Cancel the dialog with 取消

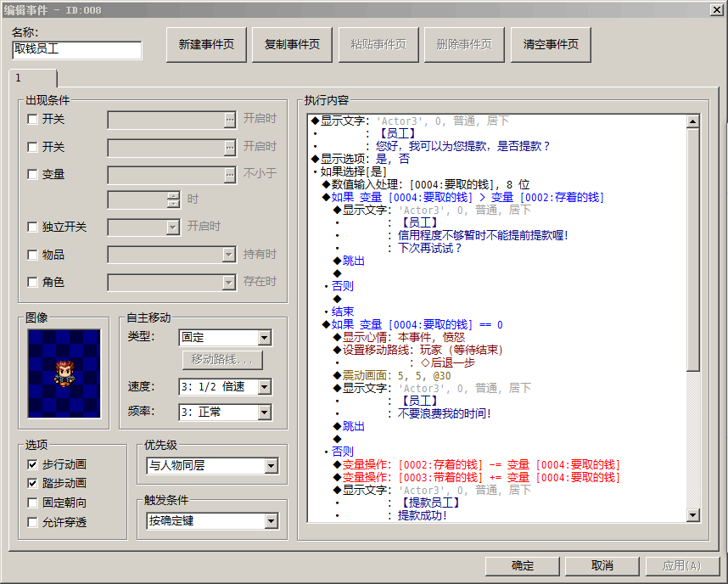point(602,565)
